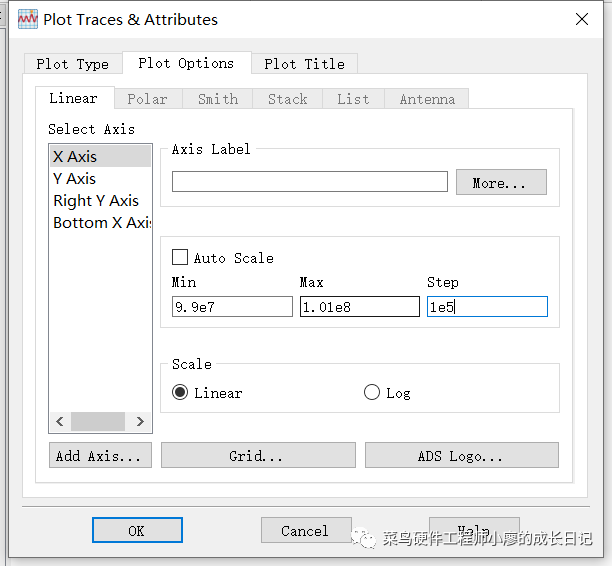612x566 pixels.
Task: Click inside the Axis Label text field
Action: tap(309, 182)
